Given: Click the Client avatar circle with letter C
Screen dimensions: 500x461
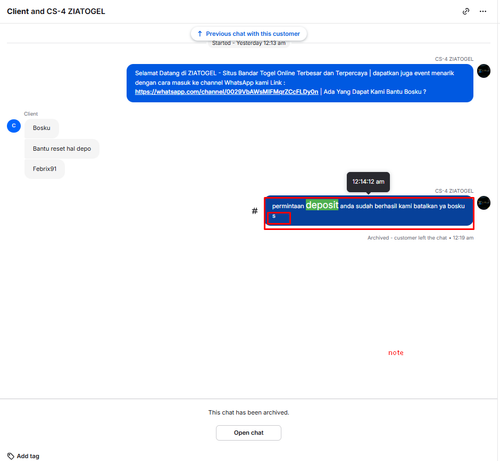Looking at the screenshot, I should (x=14, y=126).
